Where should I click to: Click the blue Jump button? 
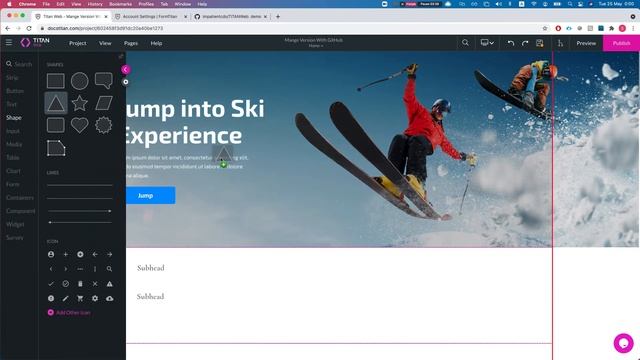(x=151, y=196)
